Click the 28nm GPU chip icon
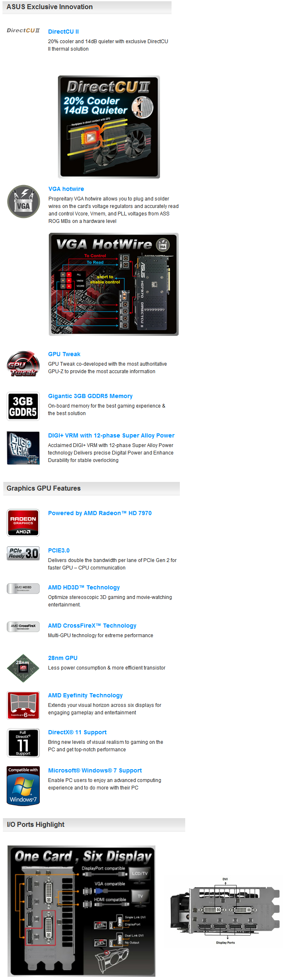This screenshot has height=980, width=283. pyautogui.click(x=23, y=668)
